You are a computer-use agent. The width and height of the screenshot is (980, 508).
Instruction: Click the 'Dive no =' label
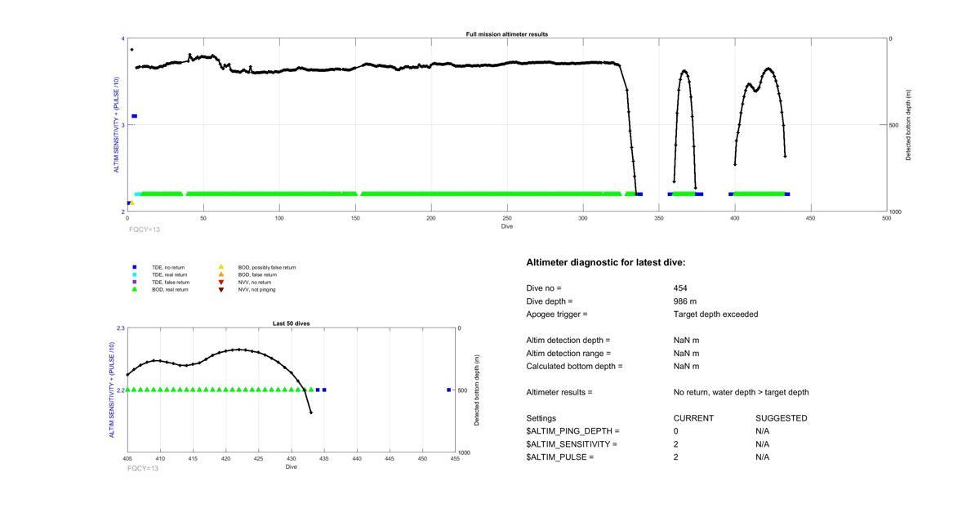click(x=544, y=288)
